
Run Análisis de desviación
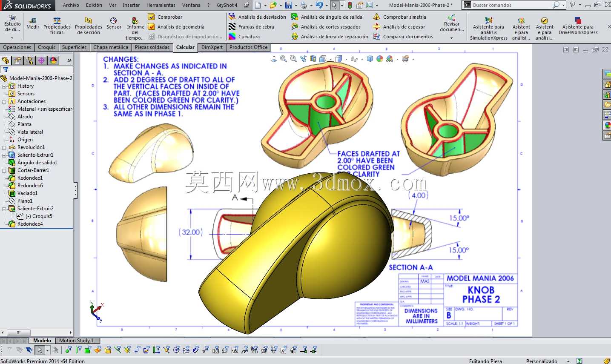coord(257,17)
